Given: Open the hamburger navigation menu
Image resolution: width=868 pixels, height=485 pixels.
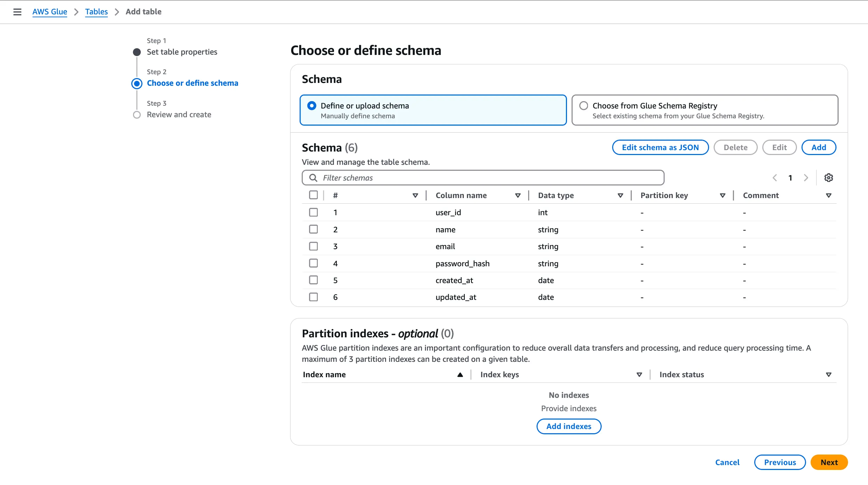Looking at the screenshot, I should pos(17,12).
